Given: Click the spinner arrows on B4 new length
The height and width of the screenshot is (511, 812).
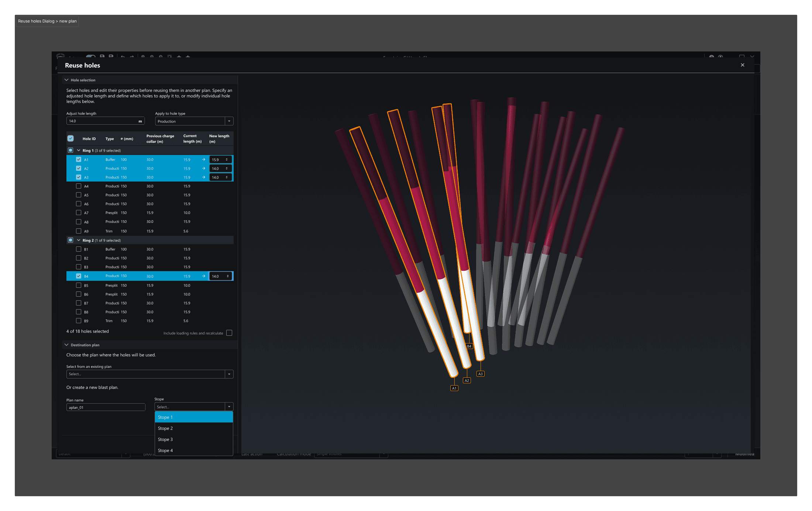Looking at the screenshot, I should click(x=228, y=276).
